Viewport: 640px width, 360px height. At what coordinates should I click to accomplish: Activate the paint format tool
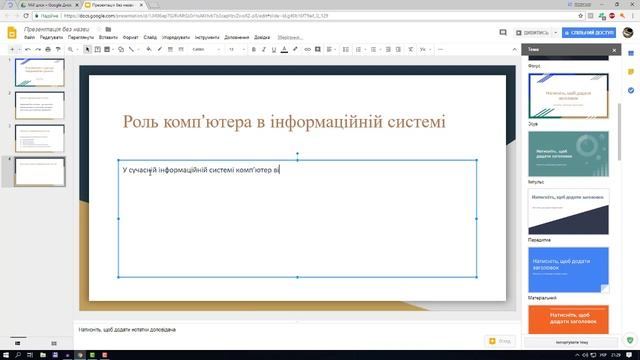coord(58,49)
